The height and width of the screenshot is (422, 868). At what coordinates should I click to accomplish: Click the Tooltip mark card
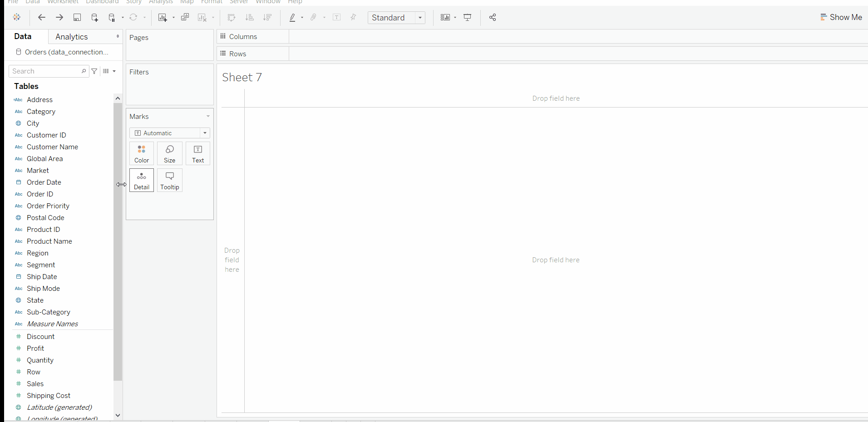point(170,180)
